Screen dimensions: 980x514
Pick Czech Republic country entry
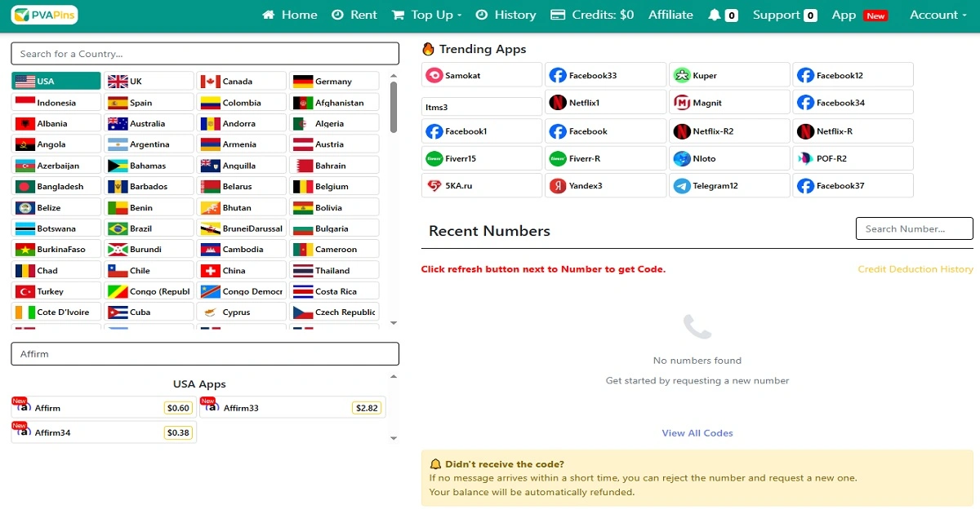[x=334, y=312]
